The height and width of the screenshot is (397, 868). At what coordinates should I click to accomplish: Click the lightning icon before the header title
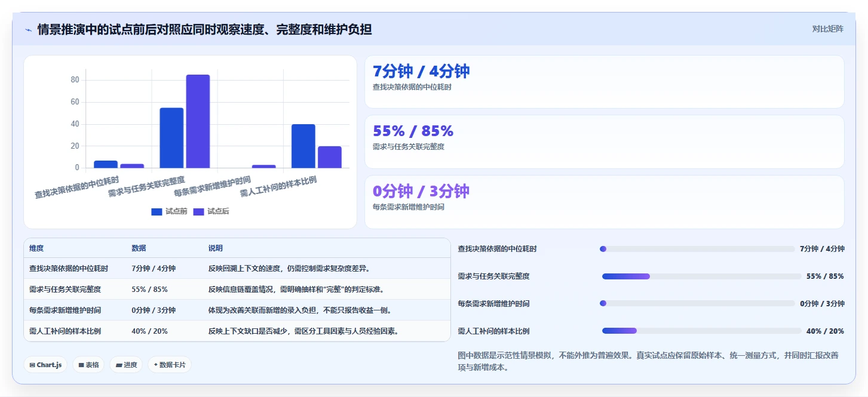tap(28, 30)
